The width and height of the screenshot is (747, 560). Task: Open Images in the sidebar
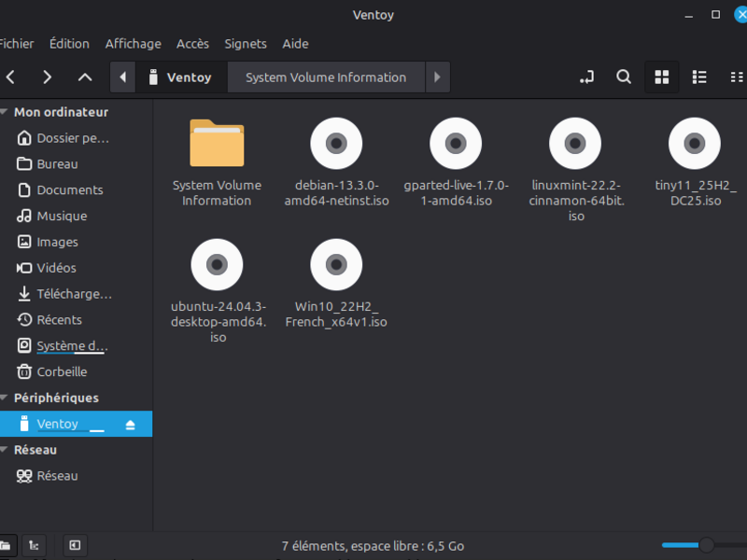[77, 242]
